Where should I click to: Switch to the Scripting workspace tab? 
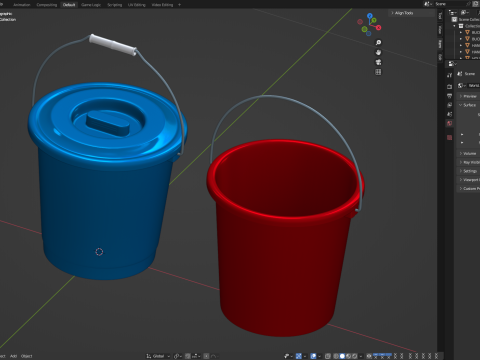(x=115, y=5)
